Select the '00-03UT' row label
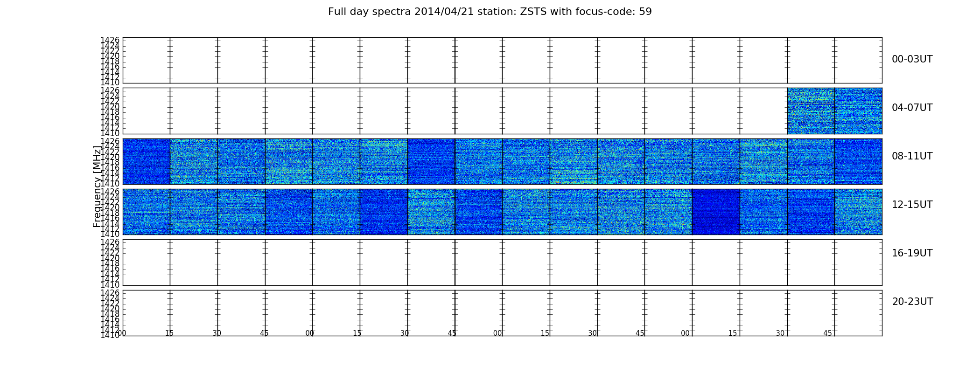 pos(912,59)
